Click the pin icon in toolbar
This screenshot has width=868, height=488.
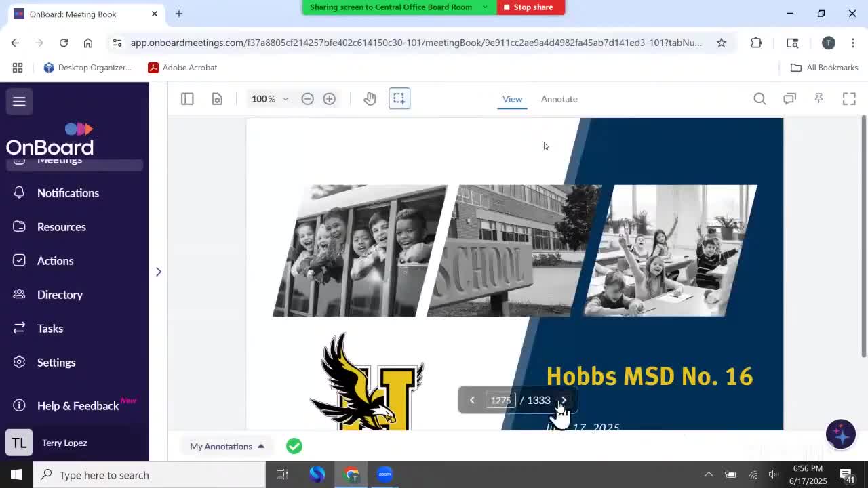tap(819, 99)
